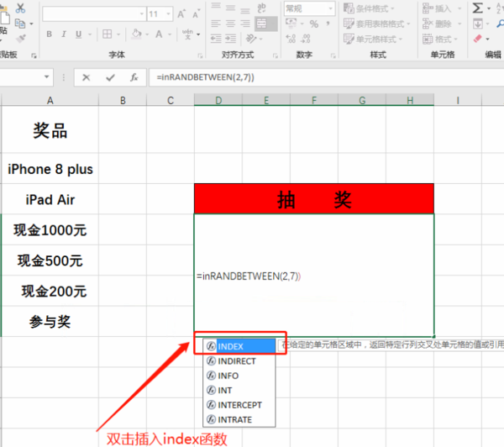
Task: Click the text orientation icon
Action: click(x=251, y=39)
